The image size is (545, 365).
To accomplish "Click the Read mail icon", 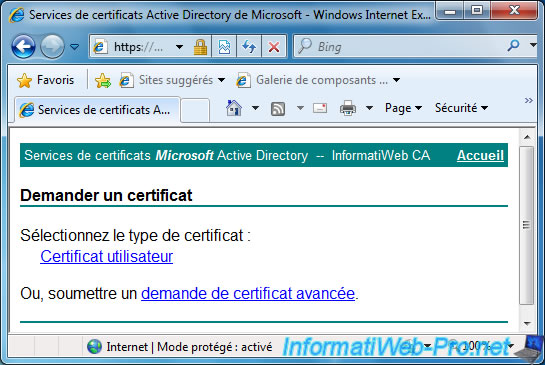I will tap(320, 108).
